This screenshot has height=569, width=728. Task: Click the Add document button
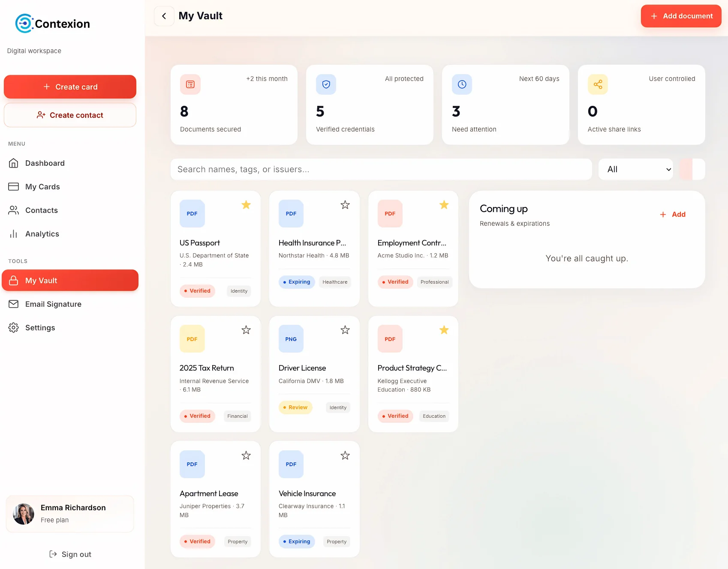[x=681, y=16]
